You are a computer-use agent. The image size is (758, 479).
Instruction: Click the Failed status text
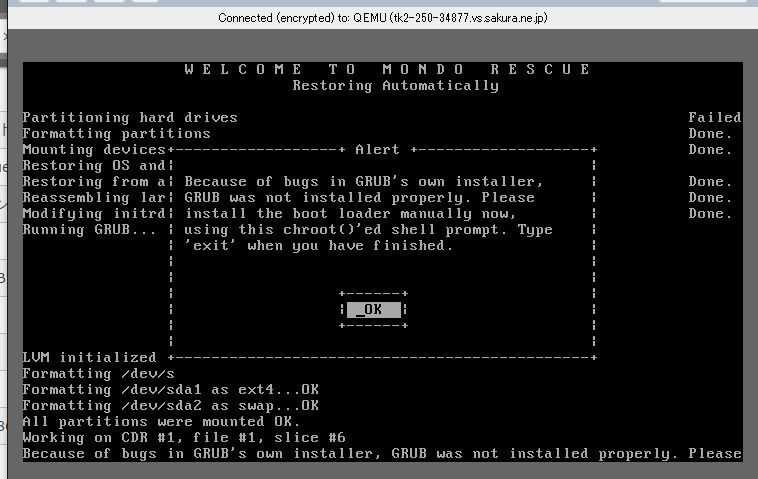[x=714, y=118]
